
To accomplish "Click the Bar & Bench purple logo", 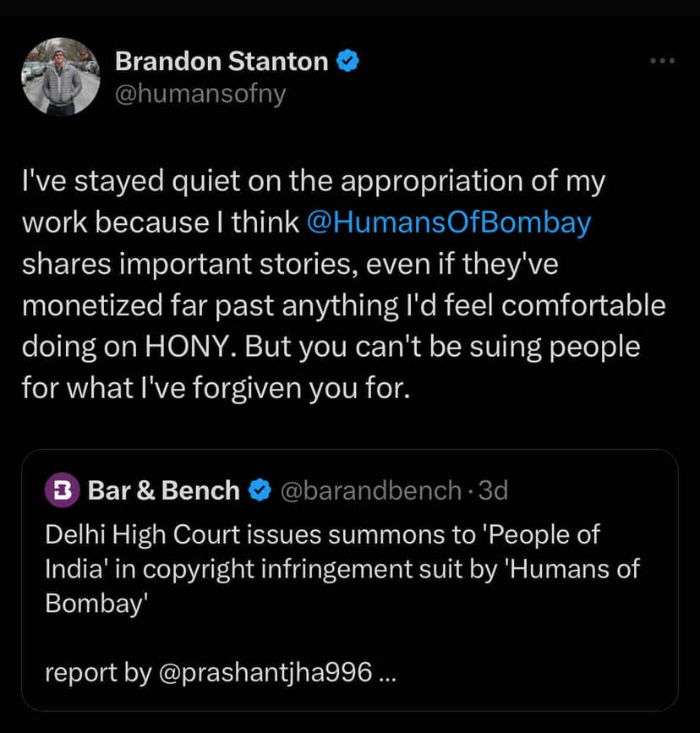I will click(x=61, y=490).
